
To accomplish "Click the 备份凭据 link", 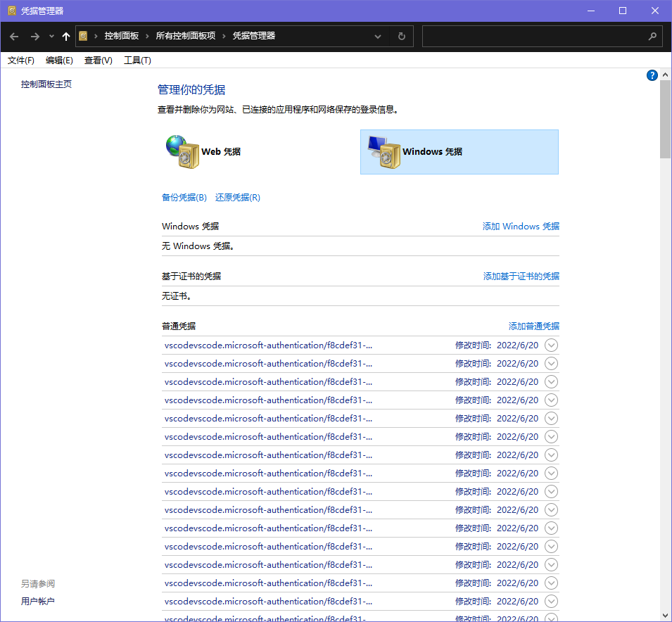I will pos(184,197).
